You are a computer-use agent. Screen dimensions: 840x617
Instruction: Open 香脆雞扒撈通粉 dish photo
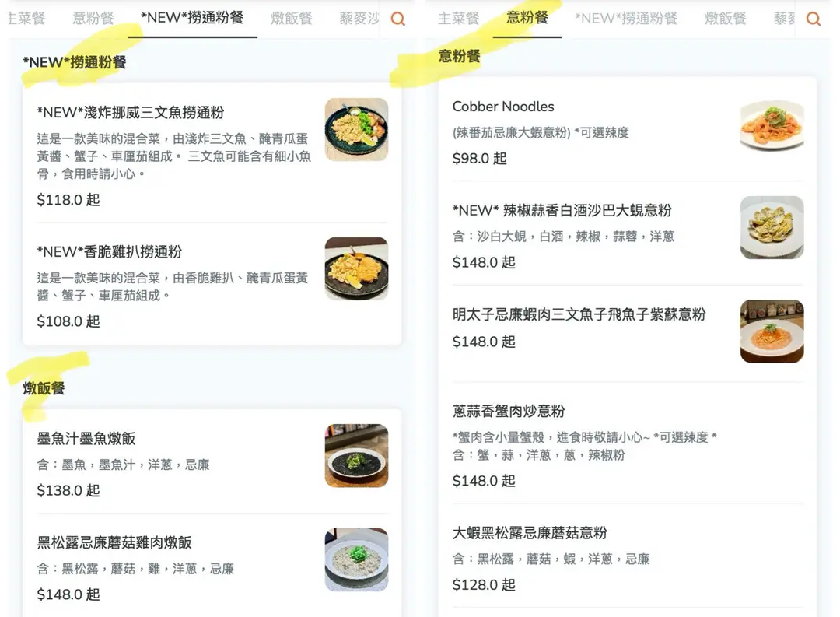pyautogui.click(x=356, y=268)
